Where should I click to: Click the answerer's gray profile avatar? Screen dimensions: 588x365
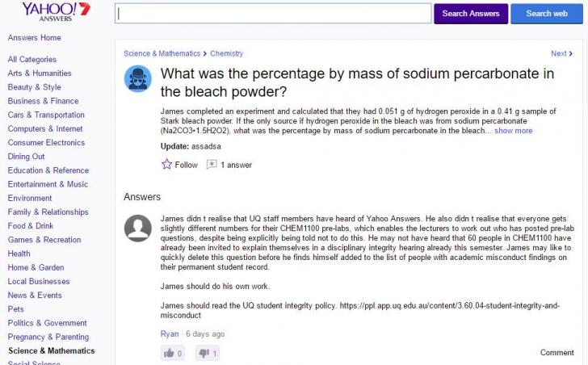tap(137, 229)
